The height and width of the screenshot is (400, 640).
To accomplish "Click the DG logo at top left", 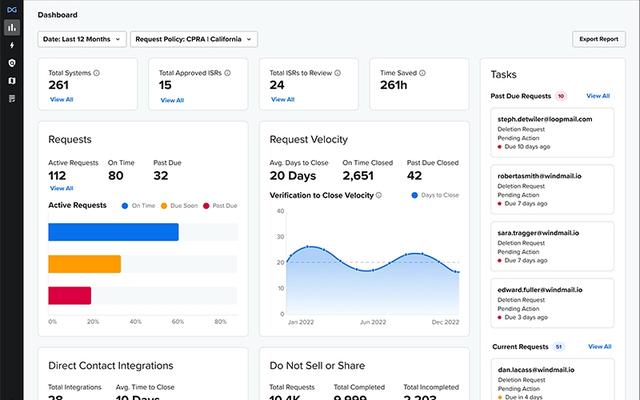I will [11, 9].
